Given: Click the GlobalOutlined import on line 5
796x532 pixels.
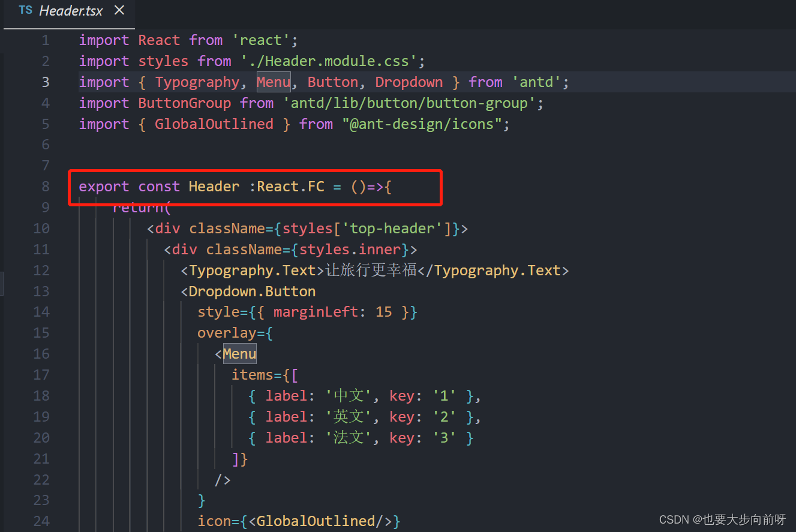Looking at the screenshot, I should [214, 124].
